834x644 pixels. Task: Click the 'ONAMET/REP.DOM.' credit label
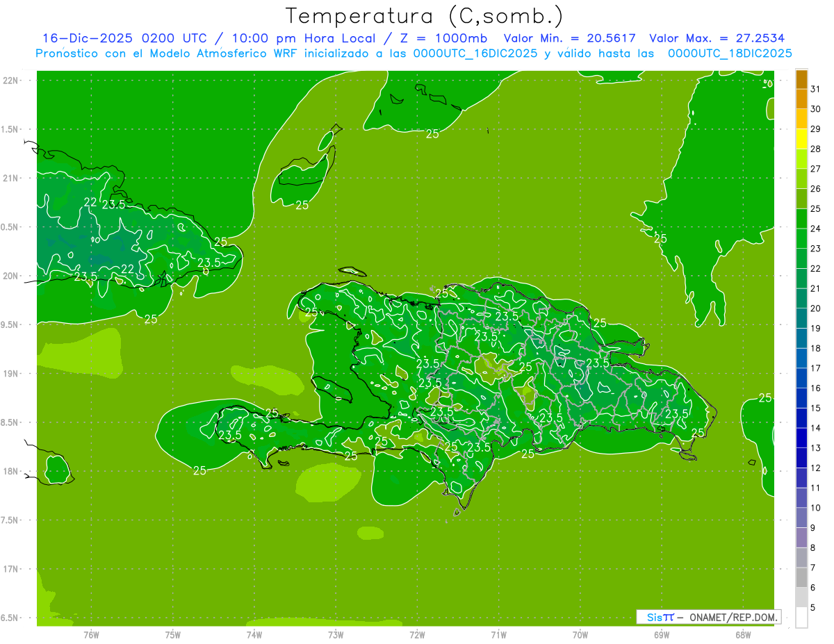734,617
